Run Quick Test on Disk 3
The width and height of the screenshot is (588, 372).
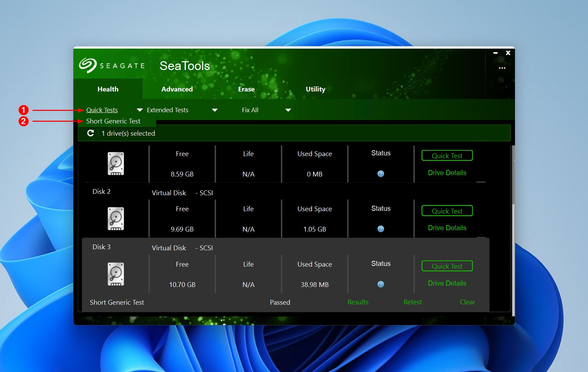[x=447, y=266]
